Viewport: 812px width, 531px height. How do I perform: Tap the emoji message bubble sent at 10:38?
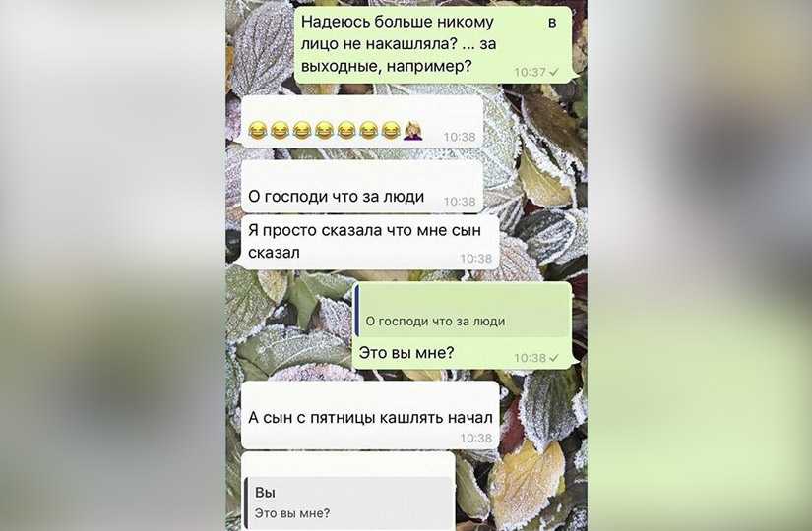(x=362, y=122)
